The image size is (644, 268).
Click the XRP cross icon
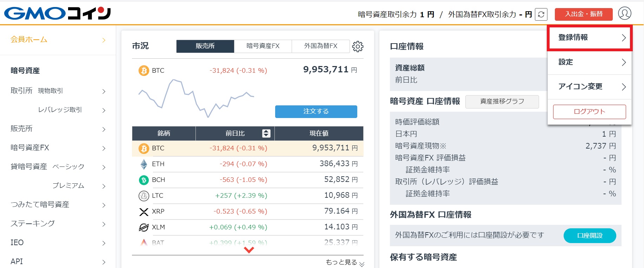pos(144,211)
